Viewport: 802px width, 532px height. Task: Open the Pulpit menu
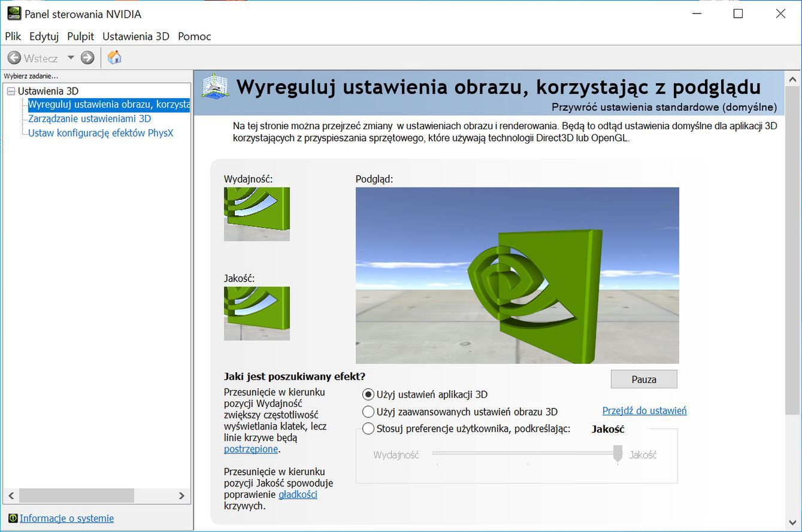click(80, 37)
